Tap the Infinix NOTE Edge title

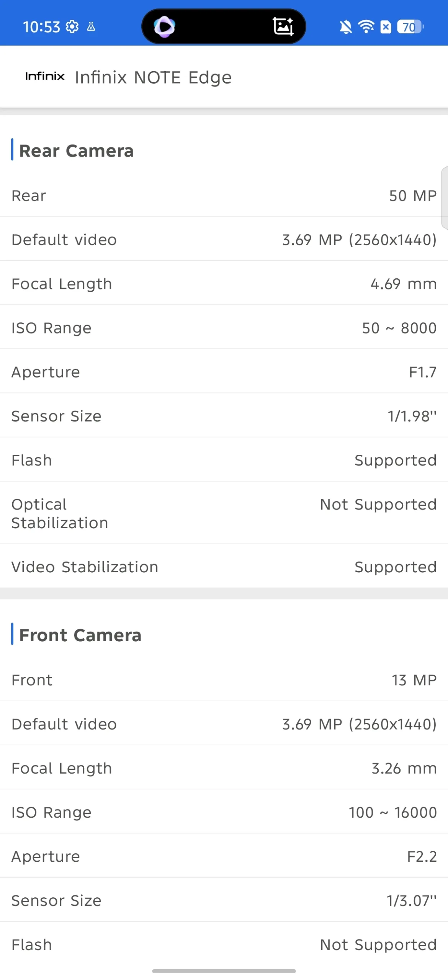tap(153, 77)
